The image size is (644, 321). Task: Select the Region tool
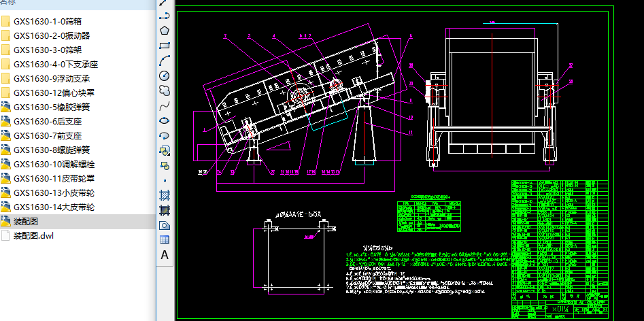point(165,225)
